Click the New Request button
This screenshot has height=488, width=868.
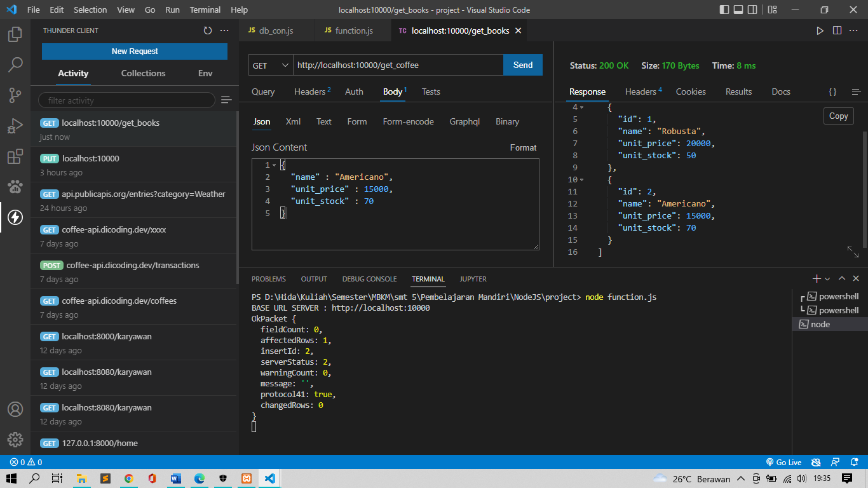135,51
